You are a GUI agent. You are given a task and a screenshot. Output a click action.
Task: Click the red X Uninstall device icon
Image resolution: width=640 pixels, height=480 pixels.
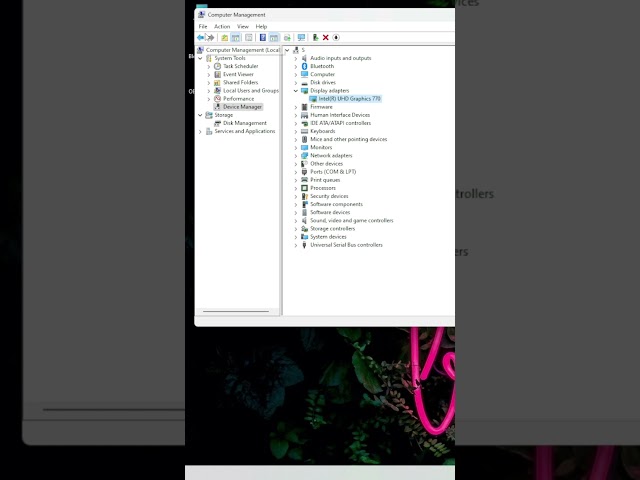click(325, 38)
